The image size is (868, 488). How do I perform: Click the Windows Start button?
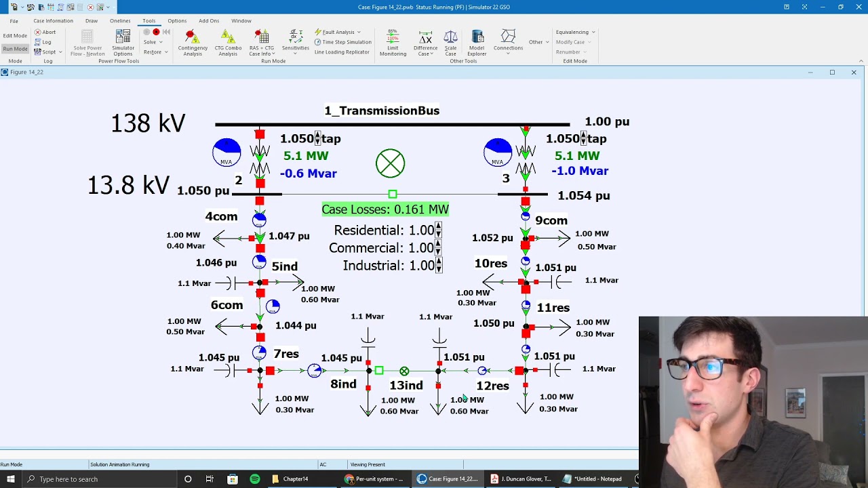click(11, 479)
